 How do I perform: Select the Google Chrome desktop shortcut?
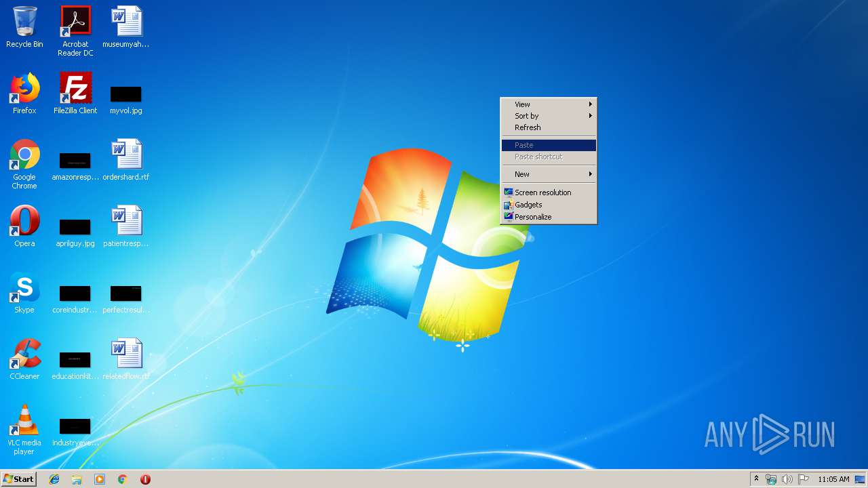[x=24, y=164]
